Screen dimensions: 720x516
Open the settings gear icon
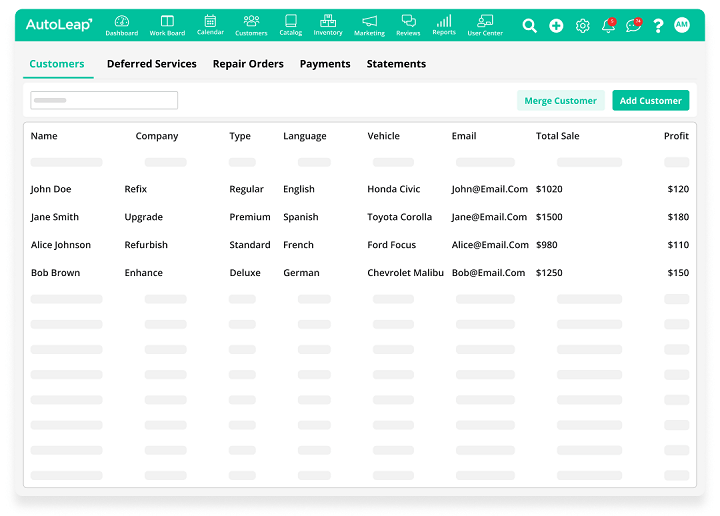tap(582, 26)
